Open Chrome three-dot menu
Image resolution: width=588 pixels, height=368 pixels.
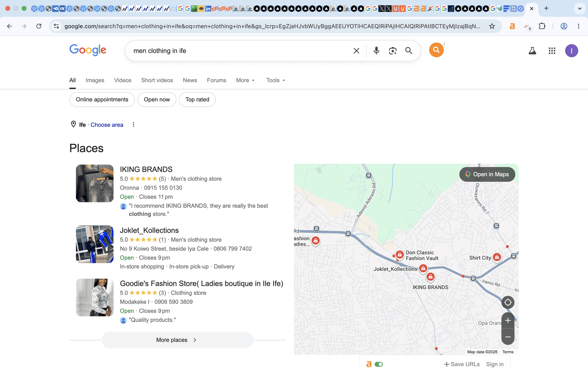pyautogui.click(x=579, y=26)
